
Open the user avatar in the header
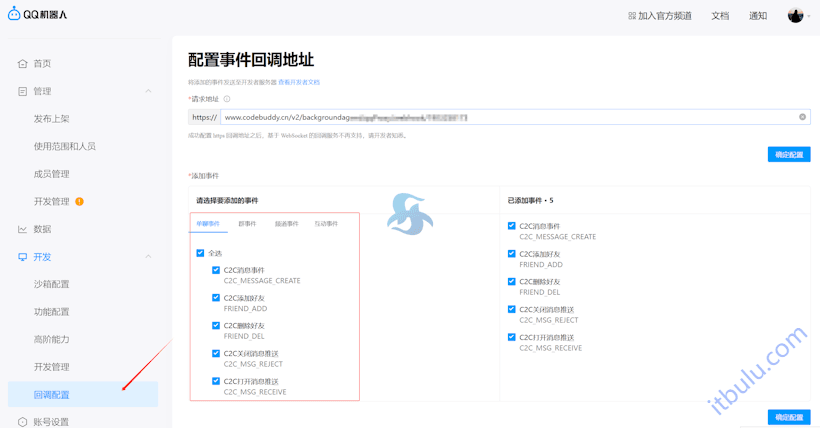795,16
